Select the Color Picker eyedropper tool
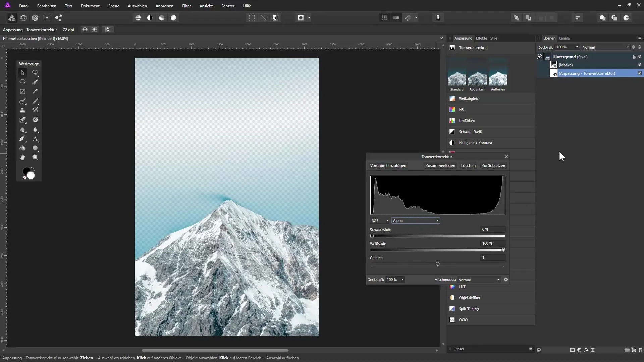The width and height of the screenshot is (644, 362). (35, 92)
